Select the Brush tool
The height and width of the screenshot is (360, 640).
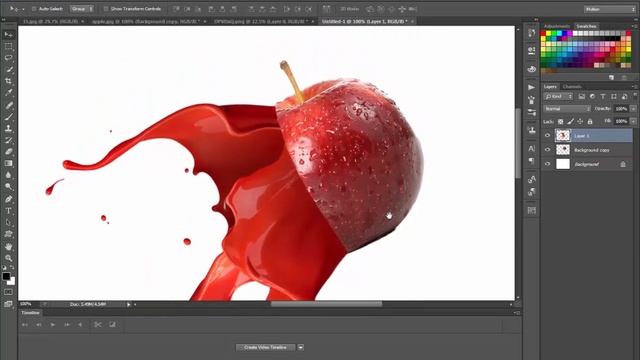[8, 117]
